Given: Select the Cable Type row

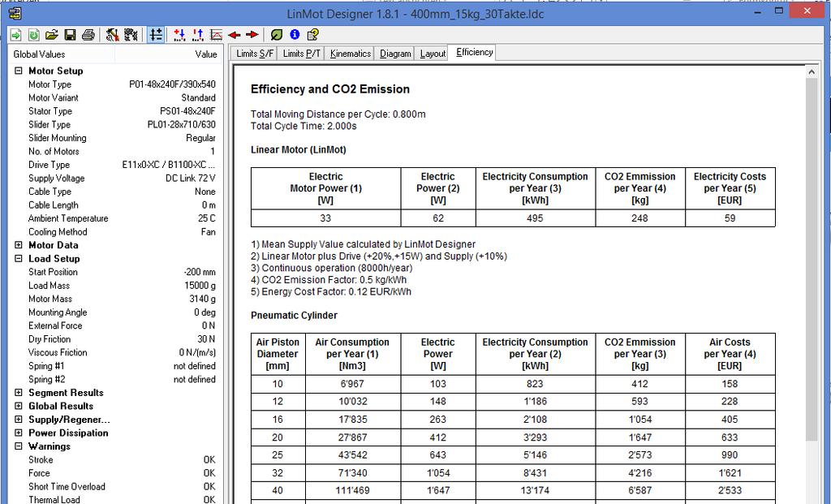Looking at the screenshot, I should click(115, 192).
